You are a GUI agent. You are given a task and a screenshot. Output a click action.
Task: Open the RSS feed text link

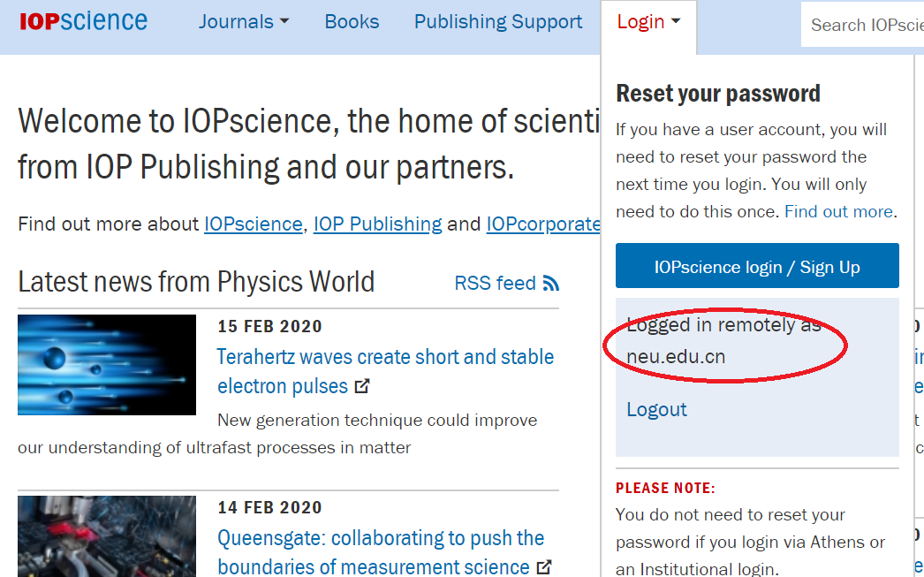tap(495, 284)
